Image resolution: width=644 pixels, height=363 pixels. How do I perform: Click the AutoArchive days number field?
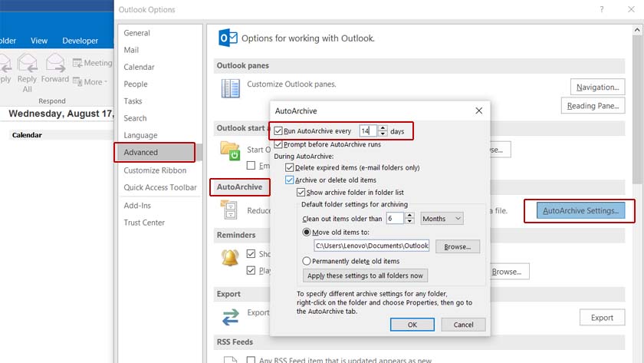click(x=369, y=130)
